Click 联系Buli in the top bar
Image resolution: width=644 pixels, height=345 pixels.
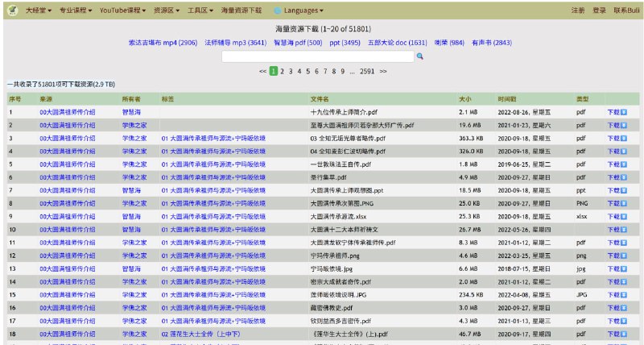tap(626, 10)
